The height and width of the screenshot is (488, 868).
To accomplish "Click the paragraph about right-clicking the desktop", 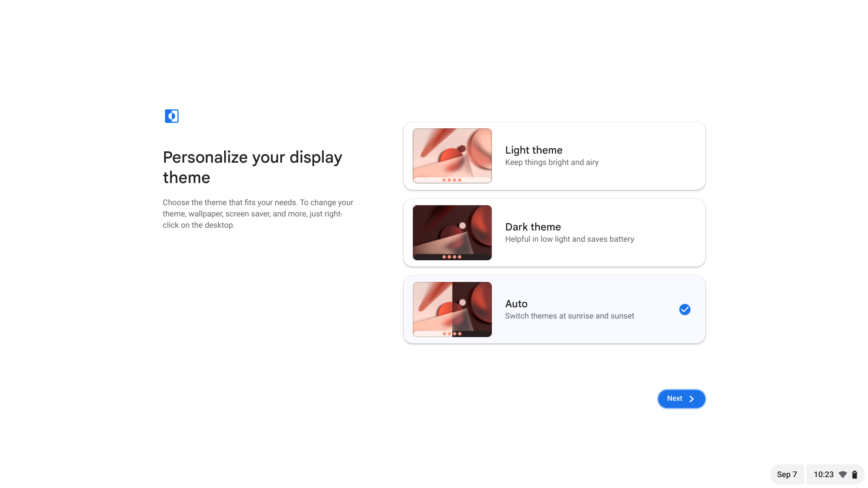I will [258, 214].
